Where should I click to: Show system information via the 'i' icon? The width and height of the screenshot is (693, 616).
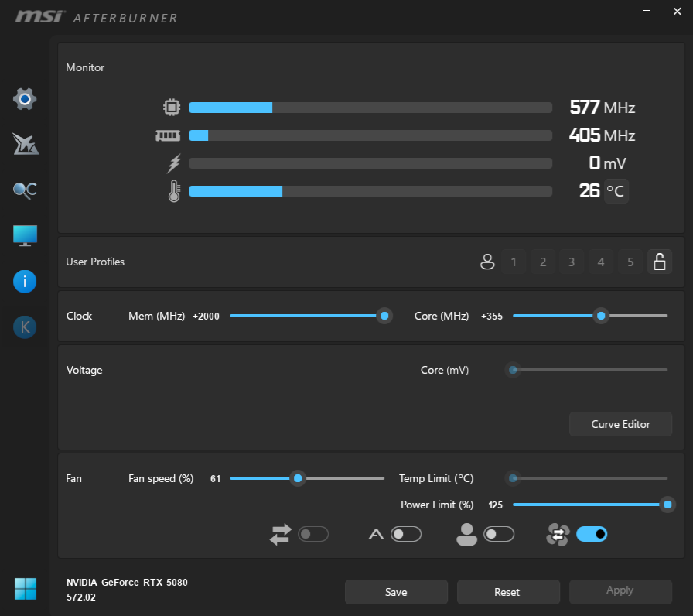(x=25, y=282)
